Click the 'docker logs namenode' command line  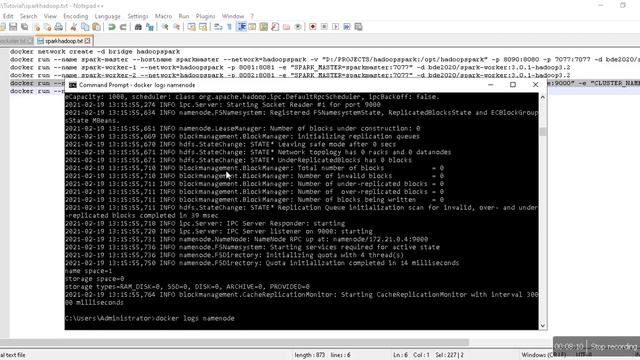coord(150,318)
